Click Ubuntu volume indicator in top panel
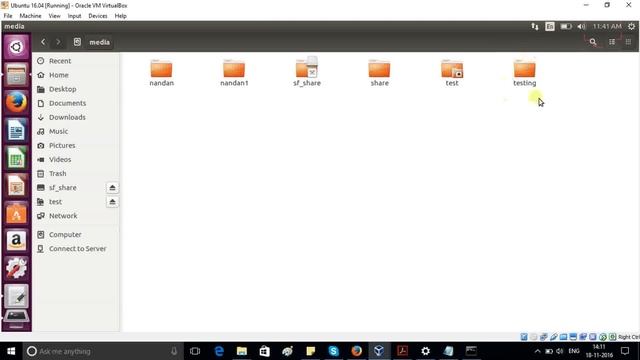This screenshot has width=640, height=360. (x=581, y=27)
